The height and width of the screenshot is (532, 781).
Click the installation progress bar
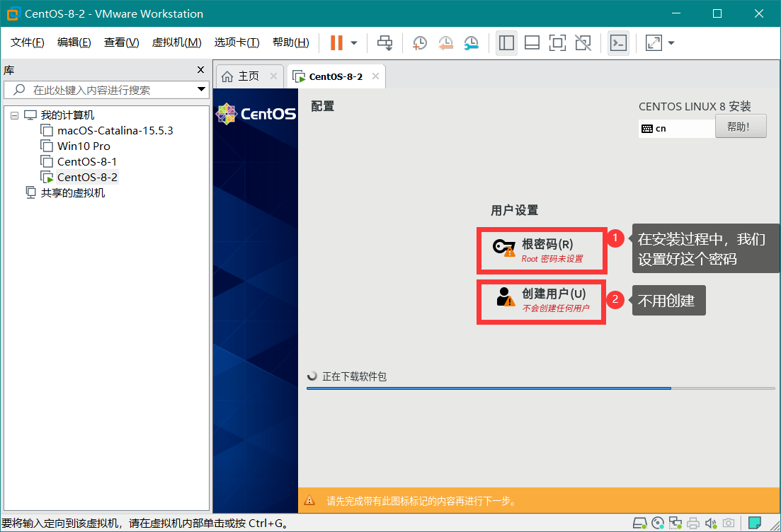click(540, 388)
